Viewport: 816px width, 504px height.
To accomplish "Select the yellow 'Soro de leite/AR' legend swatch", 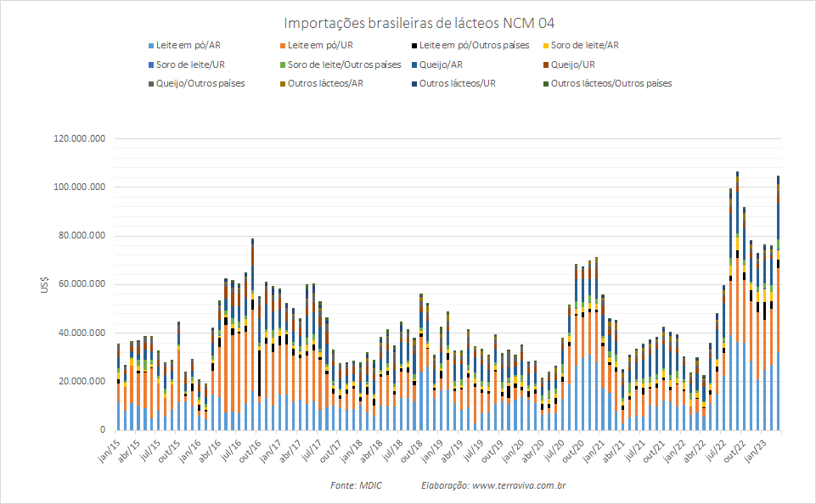I will click(x=546, y=46).
